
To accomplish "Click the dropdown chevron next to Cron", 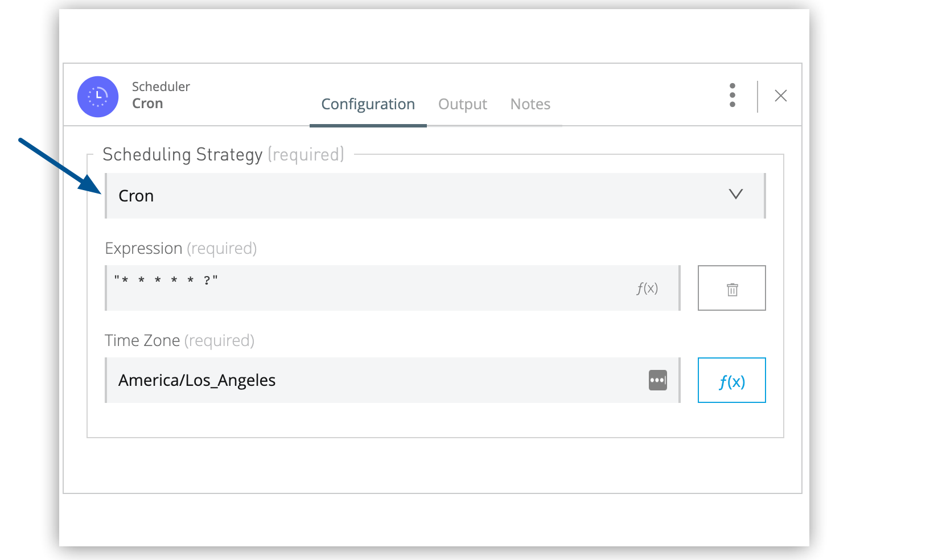I will pos(736,195).
